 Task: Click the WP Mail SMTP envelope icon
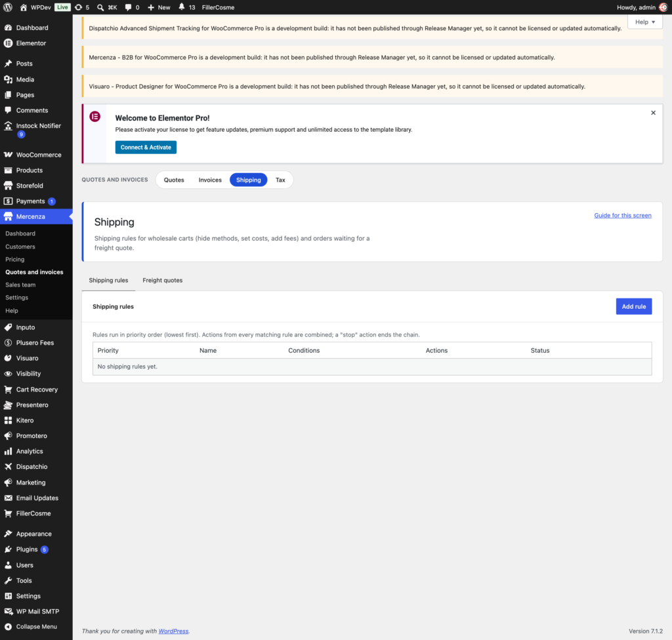pos(8,611)
